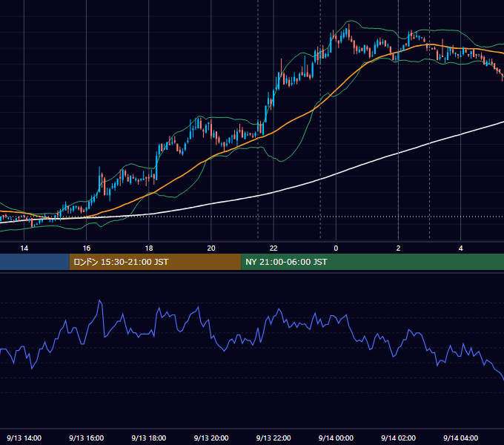Click the '2' hour label under the chart

pos(398,248)
